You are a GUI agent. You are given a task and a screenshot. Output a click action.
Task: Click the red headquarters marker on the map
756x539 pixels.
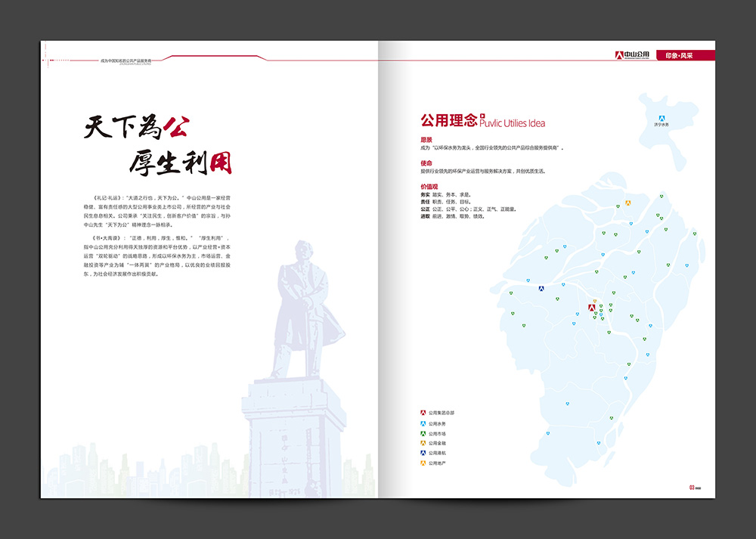(592, 308)
